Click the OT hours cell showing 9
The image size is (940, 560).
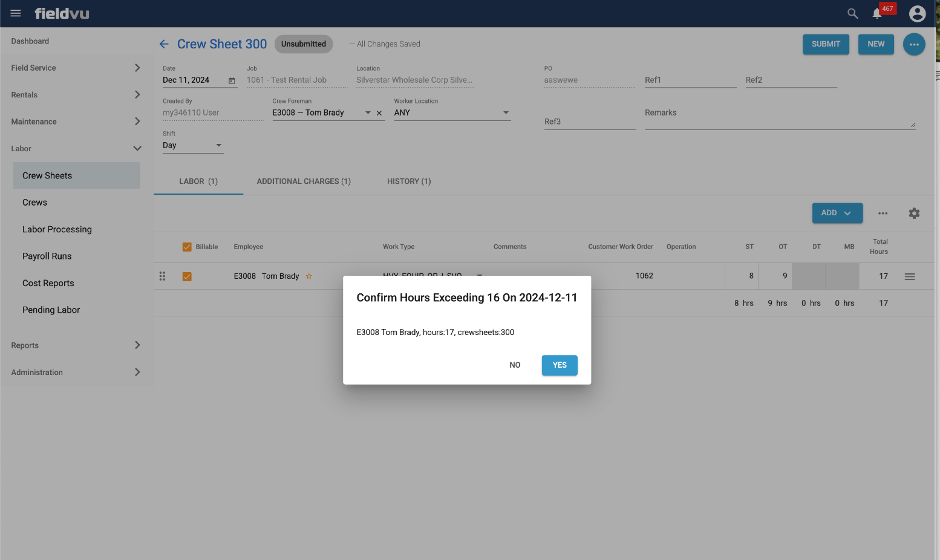(775, 276)
